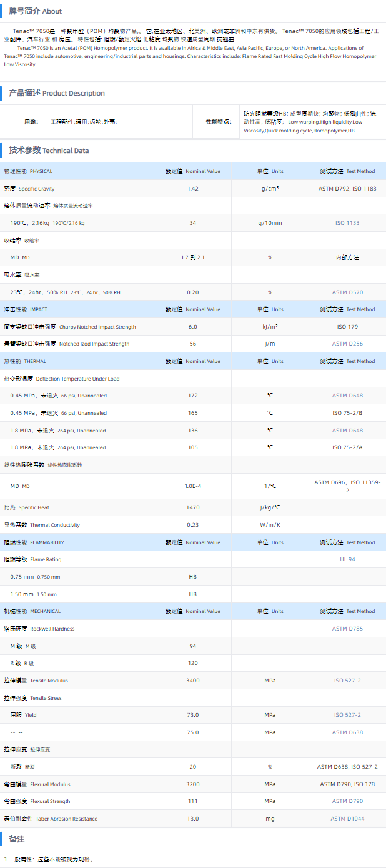The width and height of the screenshot is (386, 868).
Task: Click the elongation at break value 20
Action: (x=193, y=767)
